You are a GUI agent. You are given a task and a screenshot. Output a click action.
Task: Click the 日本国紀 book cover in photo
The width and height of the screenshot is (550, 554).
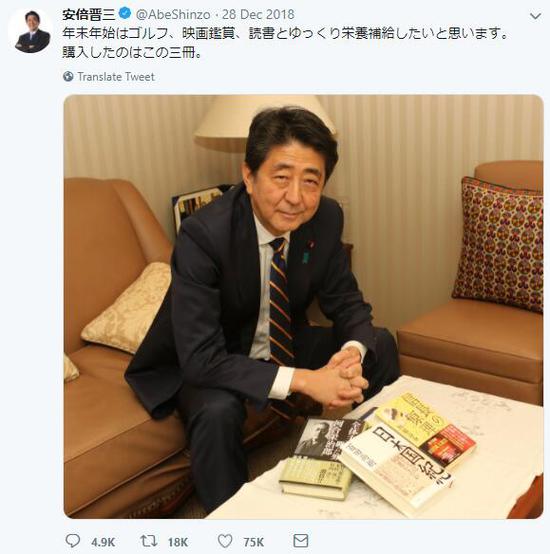click(x=397, y=465)
